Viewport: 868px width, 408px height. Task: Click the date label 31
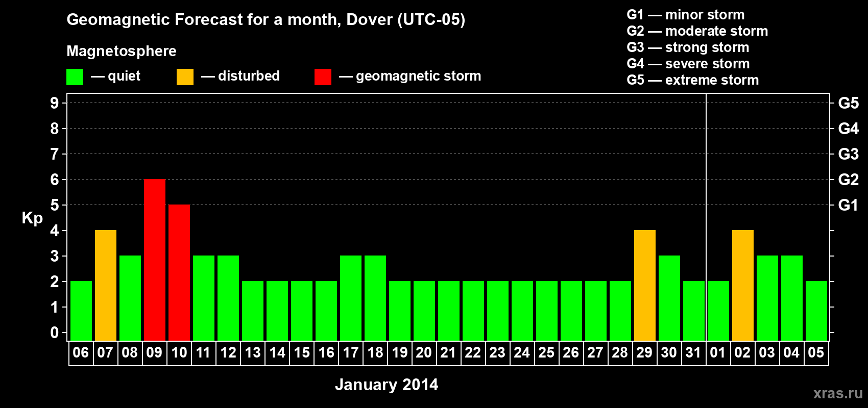click(x=693, y=352)
